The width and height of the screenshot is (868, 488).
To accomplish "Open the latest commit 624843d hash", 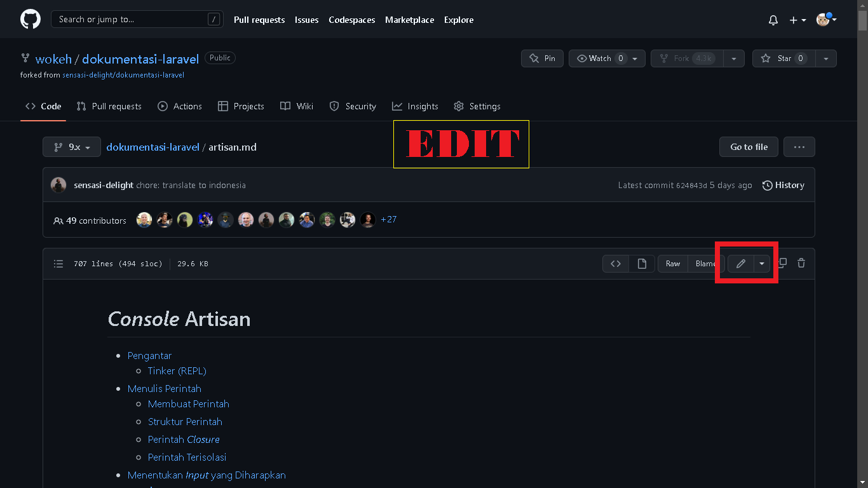I will 691,186.
